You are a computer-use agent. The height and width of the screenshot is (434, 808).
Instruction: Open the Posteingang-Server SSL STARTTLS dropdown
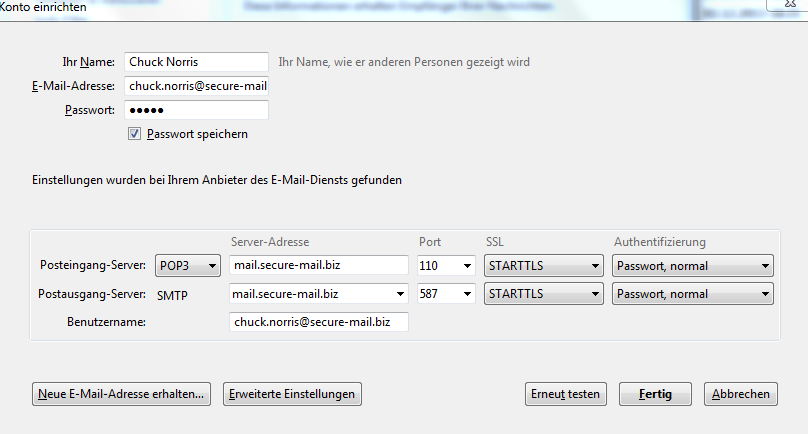(x=543, y=266)
